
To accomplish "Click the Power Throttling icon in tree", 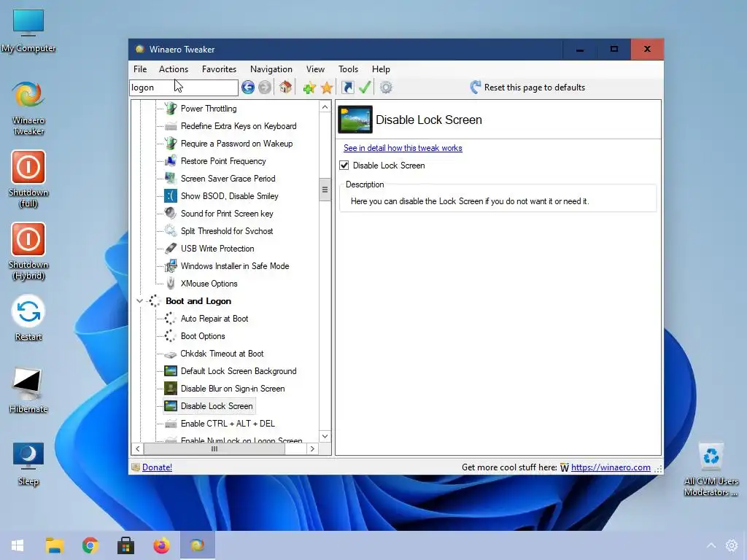I will (x=171, y=109).
